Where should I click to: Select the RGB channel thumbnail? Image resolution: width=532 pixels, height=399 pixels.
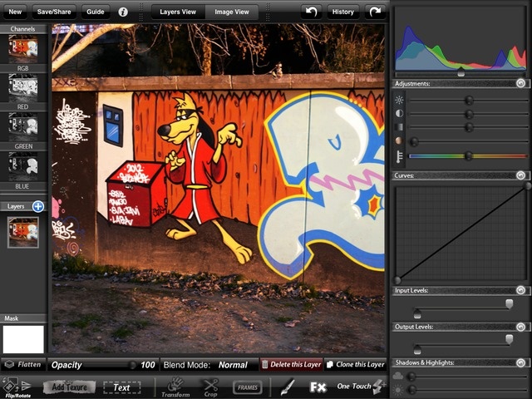pos(23,49)
